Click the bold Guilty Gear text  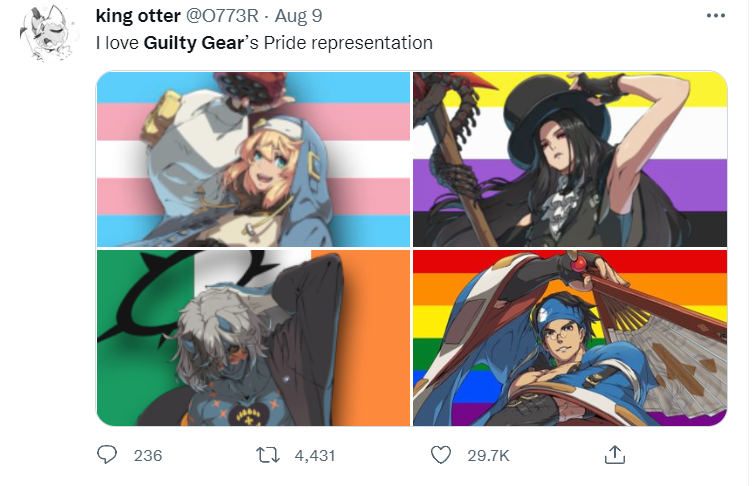[194, 43]
